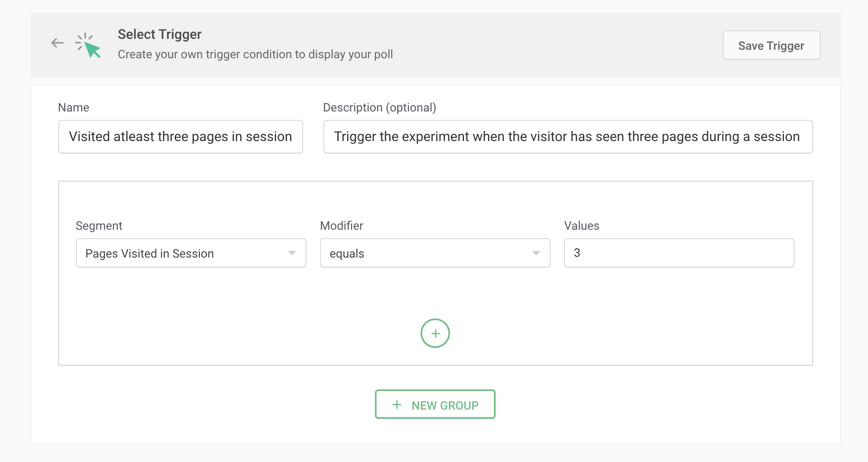Click the Segment dropdown arrow
Image resolution: width=868 pixels, height=462 pixels.
292,253
